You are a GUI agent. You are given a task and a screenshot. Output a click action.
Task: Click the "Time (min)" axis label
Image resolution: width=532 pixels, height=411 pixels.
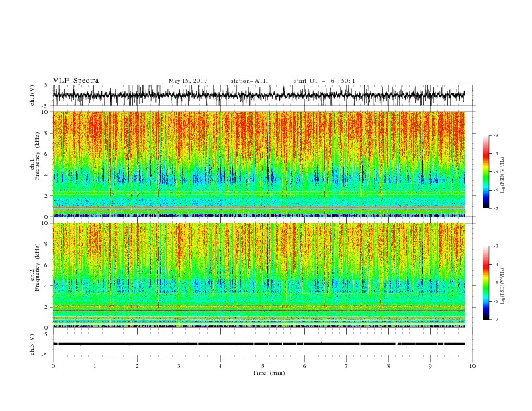pyautogui.click(x=269, y=373)
